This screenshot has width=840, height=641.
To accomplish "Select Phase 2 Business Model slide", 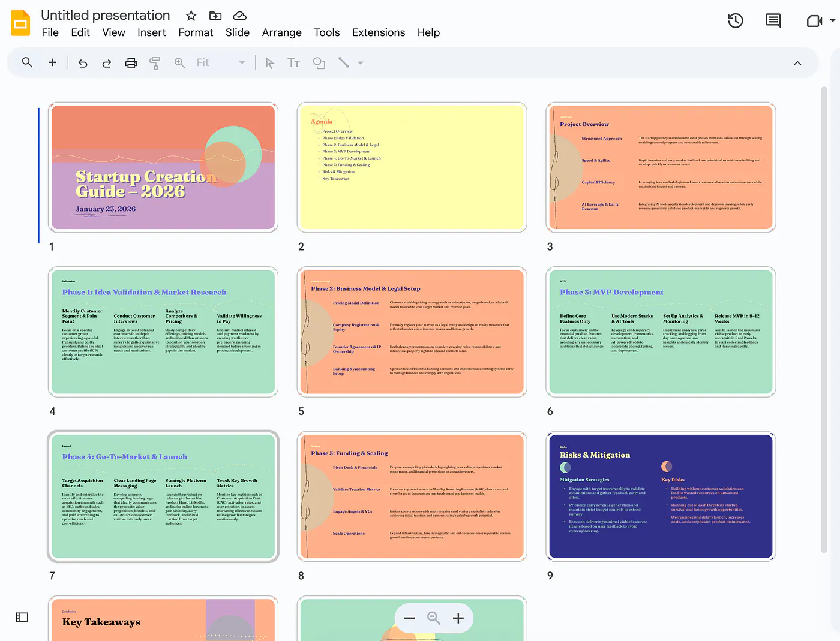I will tap(412, 332).
